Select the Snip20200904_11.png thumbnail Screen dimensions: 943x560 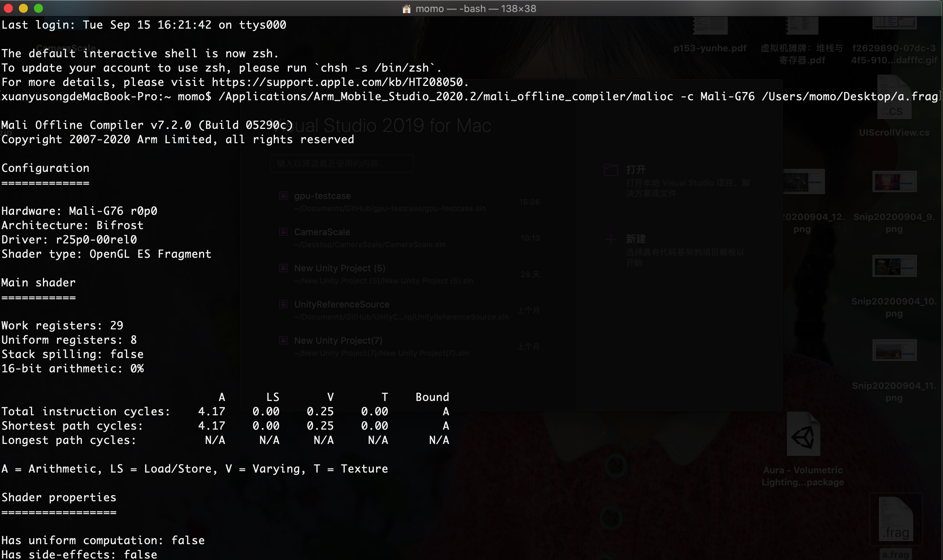pyautogui.click(x=894, y=350)
